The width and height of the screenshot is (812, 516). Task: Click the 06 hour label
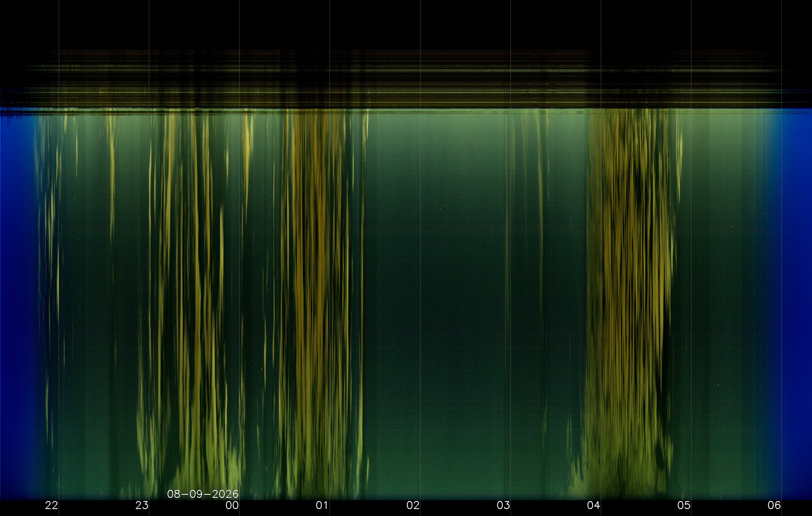(774, 505)
